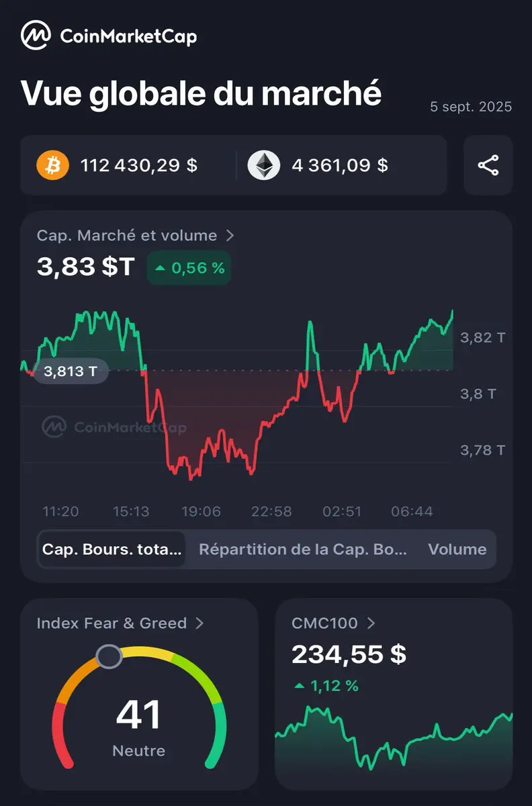Open CMC100 details chevron
The height and width of the screenshot is (806, 532).
[371, 623]
